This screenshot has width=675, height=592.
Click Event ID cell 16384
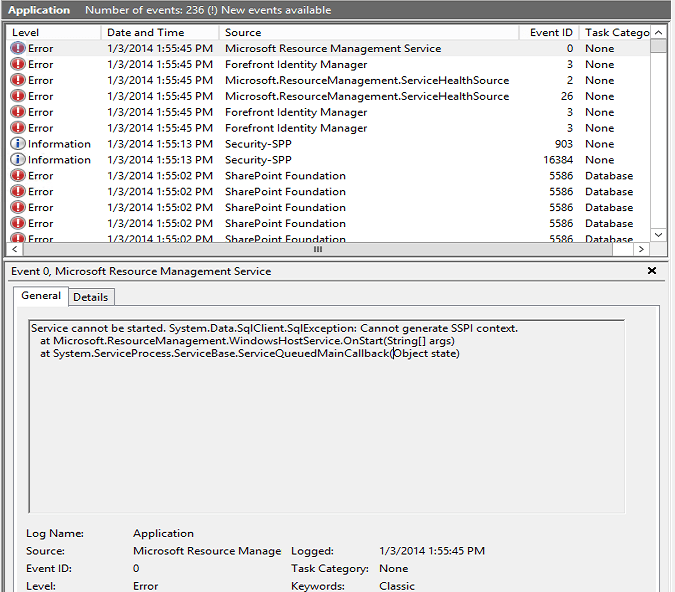click(x=558, y=160)
